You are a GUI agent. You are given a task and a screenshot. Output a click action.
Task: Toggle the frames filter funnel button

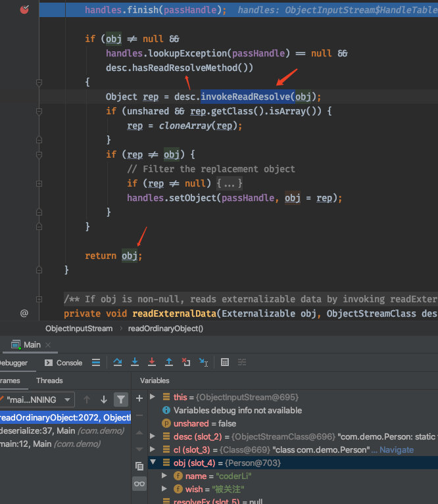121,400
